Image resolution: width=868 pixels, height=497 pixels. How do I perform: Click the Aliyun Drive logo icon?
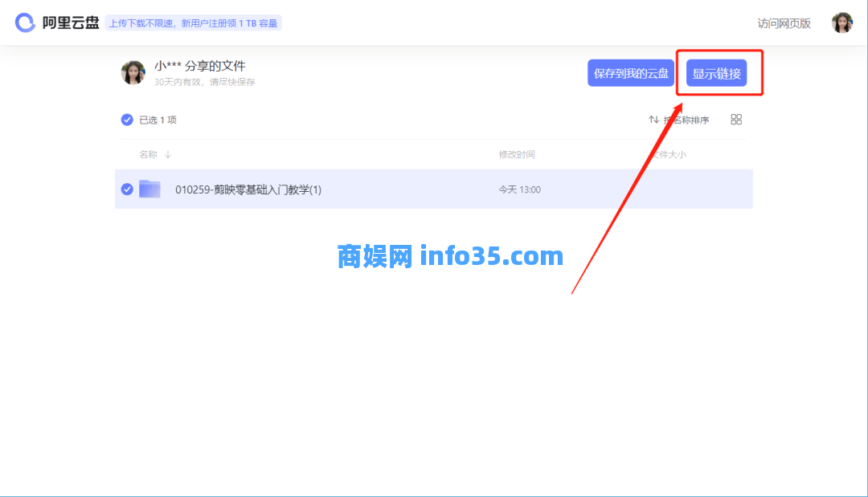click(25, 22)
